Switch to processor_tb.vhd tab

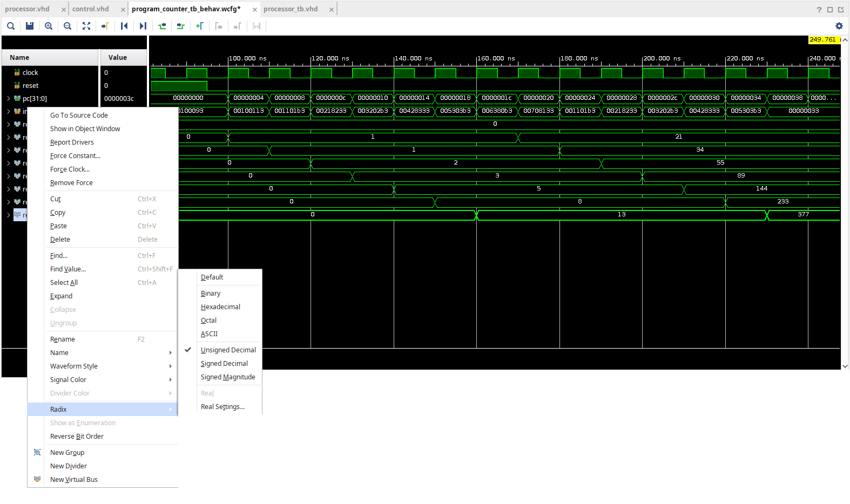[x=291, y=9]
